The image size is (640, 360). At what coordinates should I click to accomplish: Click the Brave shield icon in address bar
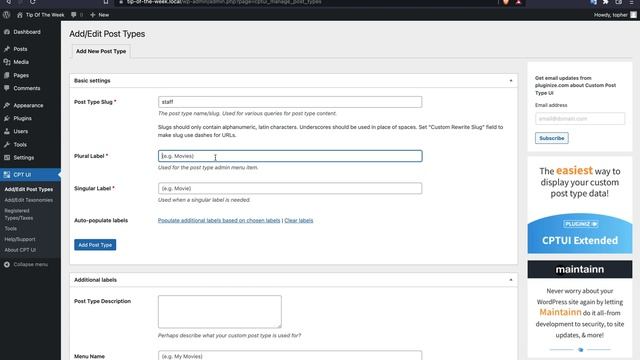[x=506, y=2]
